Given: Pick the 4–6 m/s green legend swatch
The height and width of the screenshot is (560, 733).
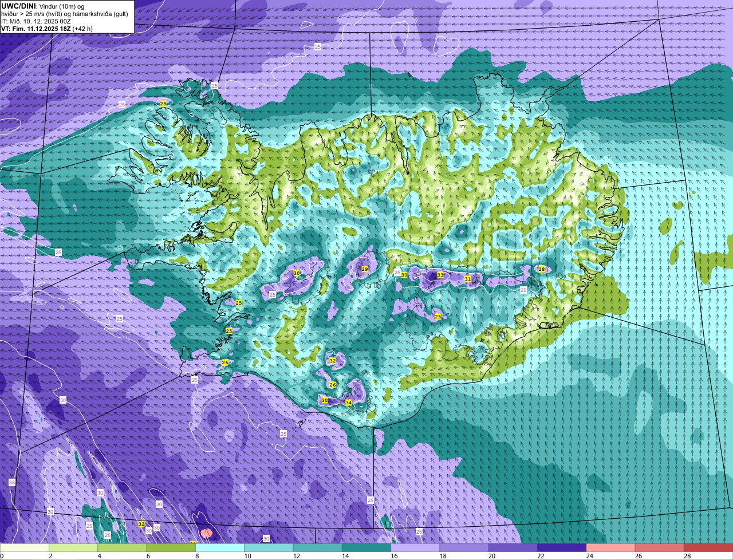Looking at the screenshot, I should [122, 548].
